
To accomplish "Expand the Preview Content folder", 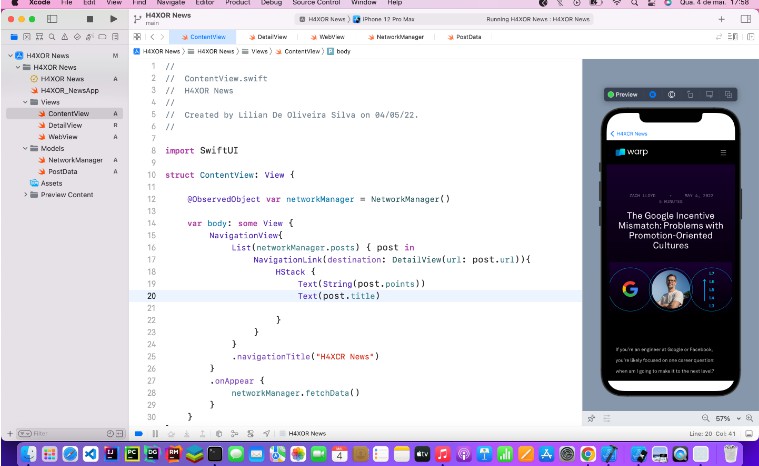I will (26, 194).
